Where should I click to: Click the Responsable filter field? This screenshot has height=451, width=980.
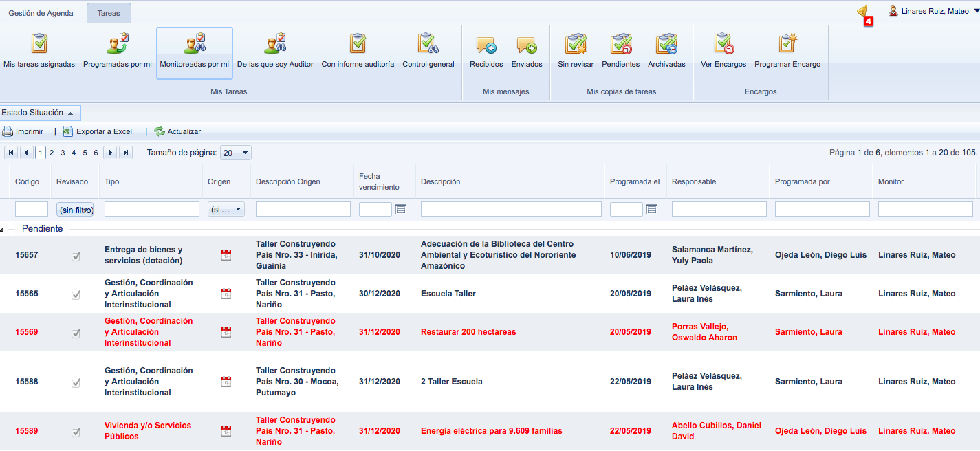pos(719,209)
